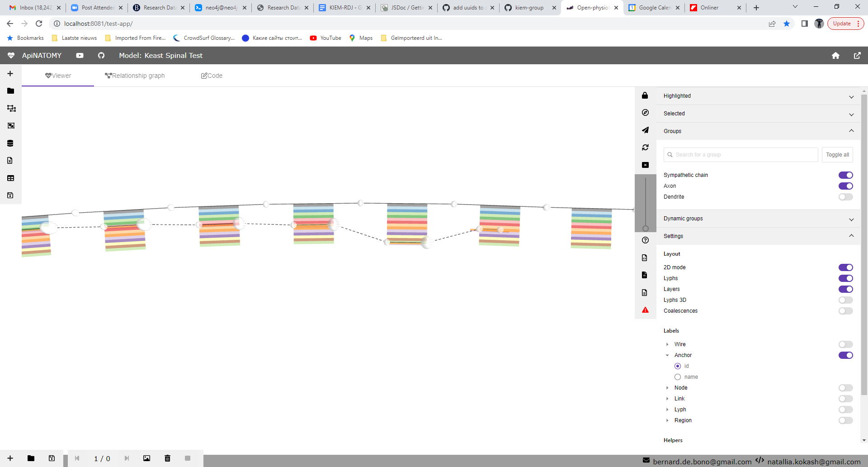Click the lock icon in the viewer toolbar

pyautogui.click(x=645, y=95)
